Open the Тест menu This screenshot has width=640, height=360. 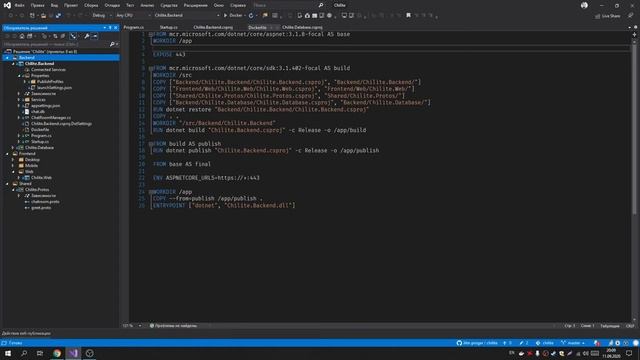click(130, 5)
